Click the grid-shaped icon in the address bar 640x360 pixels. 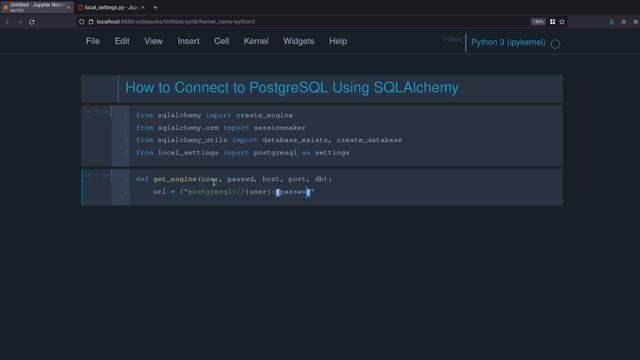(x=552, y=22)
